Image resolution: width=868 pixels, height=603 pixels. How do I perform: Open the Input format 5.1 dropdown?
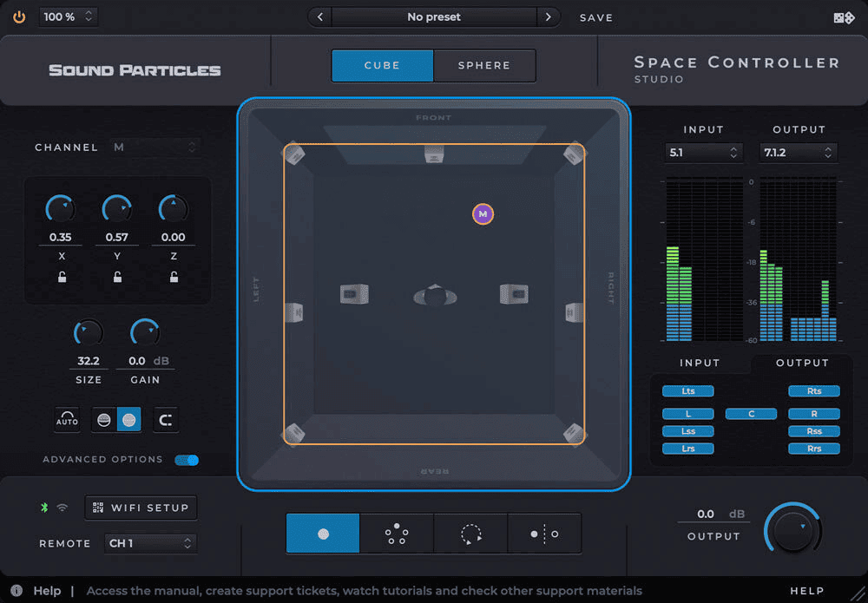[703, 152]
